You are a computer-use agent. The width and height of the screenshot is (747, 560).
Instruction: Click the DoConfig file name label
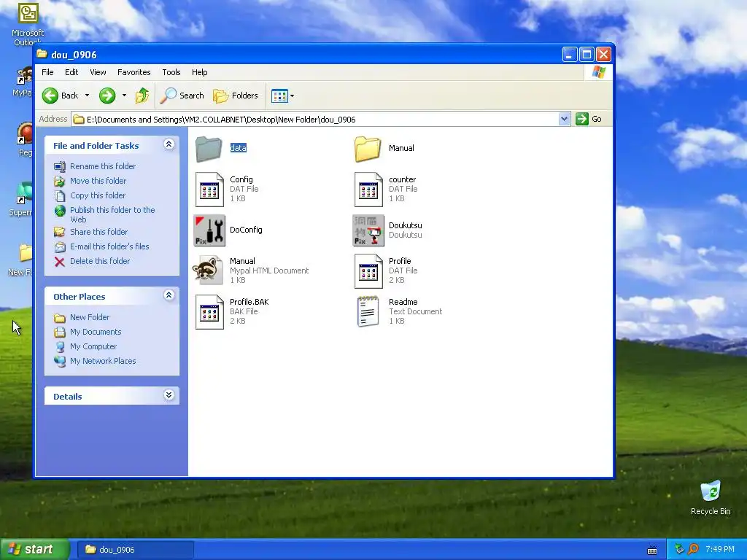(x=246, y=230)
